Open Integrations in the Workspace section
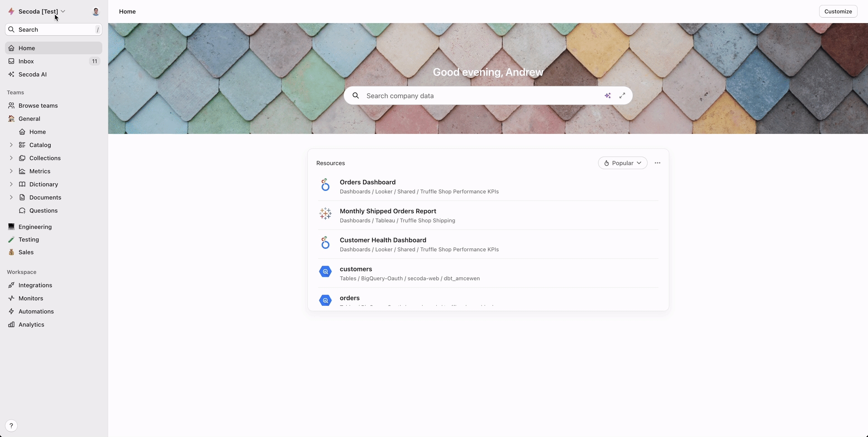The image size is (868, 437). coord(35,285)
